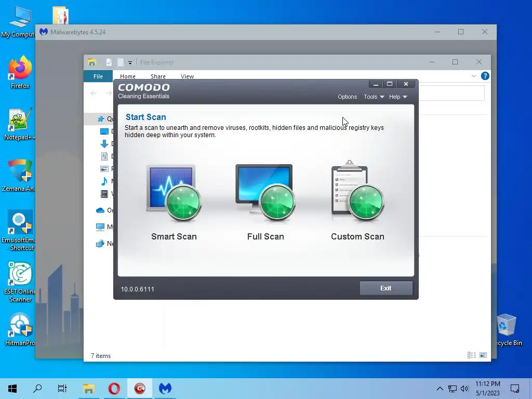Open network status tray icon
This screenshot has height=399, width=532.
(453, 389)
